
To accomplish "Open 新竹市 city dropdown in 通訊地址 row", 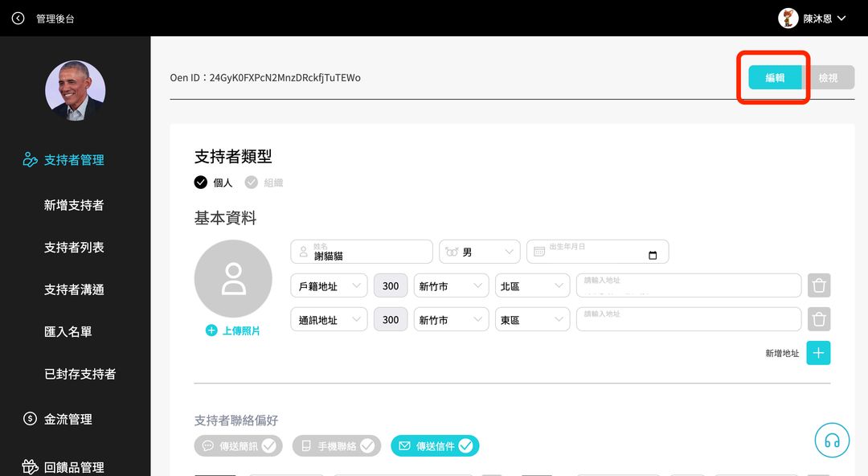I will 451,319.
